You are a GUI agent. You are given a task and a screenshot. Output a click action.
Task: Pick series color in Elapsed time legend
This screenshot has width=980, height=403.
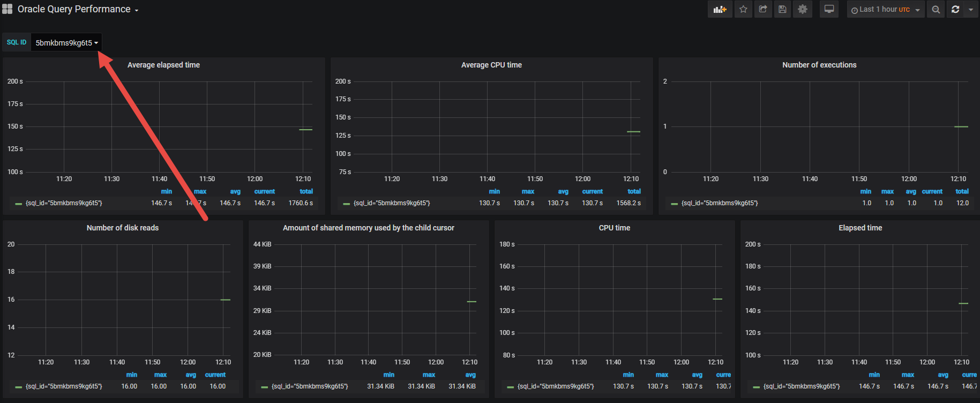coord(756,387)
